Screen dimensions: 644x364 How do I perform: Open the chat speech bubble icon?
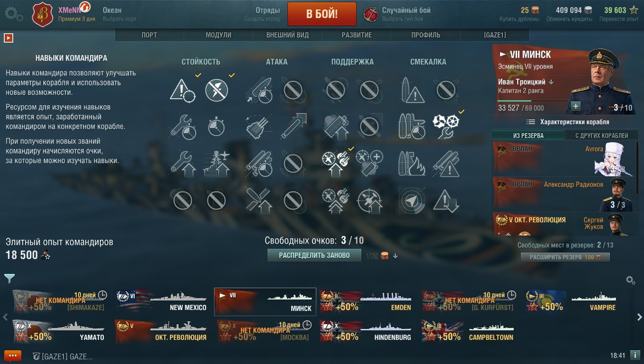click(x=13, y=356)
